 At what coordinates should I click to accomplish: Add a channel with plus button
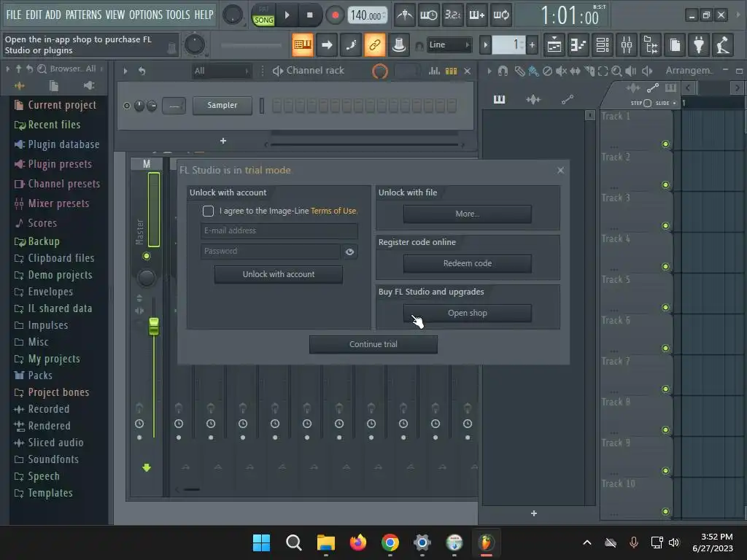tap(223, 141)
